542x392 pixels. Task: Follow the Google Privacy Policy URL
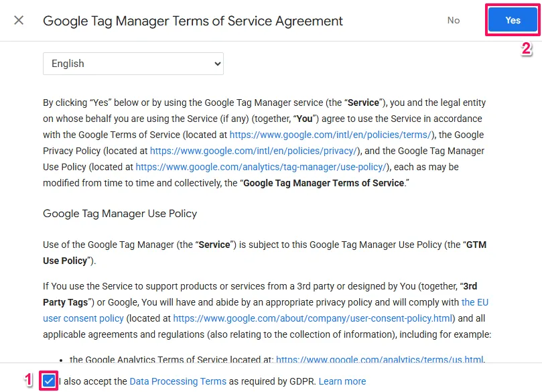coord(255,151)
